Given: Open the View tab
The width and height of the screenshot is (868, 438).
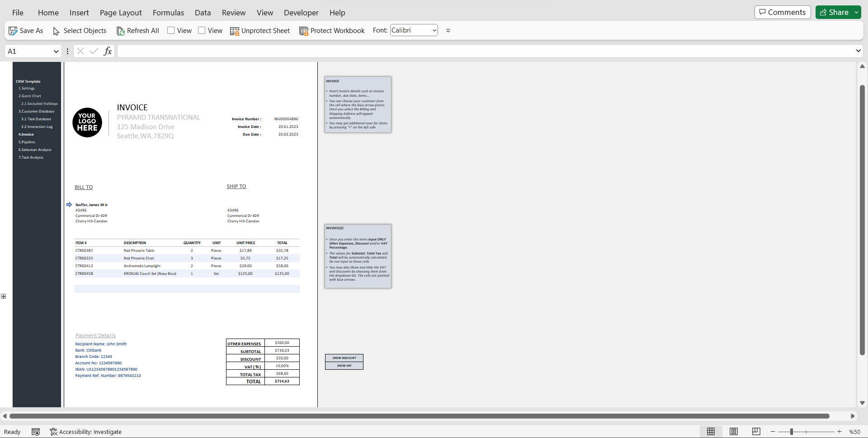Looking at the screenshot, I should click(x=265, y=13).
